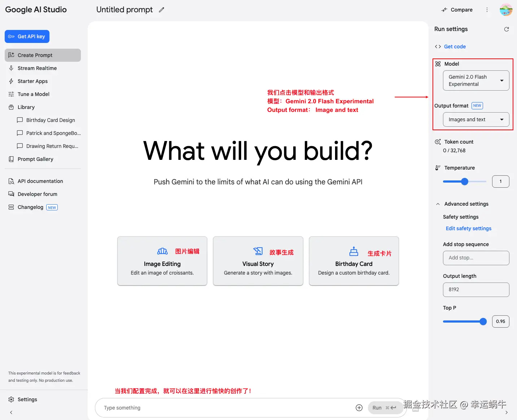Image resolution: width=517 pixels, height=420 pixels.
Task: Click the Tune a Model sliders icon
Action: 11,94
